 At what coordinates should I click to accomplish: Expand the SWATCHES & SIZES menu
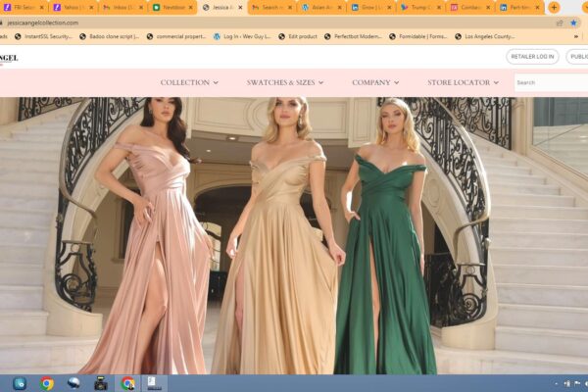point(287,82)
